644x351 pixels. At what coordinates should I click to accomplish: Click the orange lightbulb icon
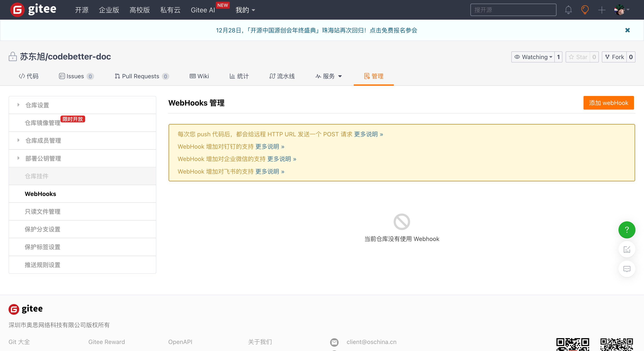pyautogui.click(x=585, y=10)
